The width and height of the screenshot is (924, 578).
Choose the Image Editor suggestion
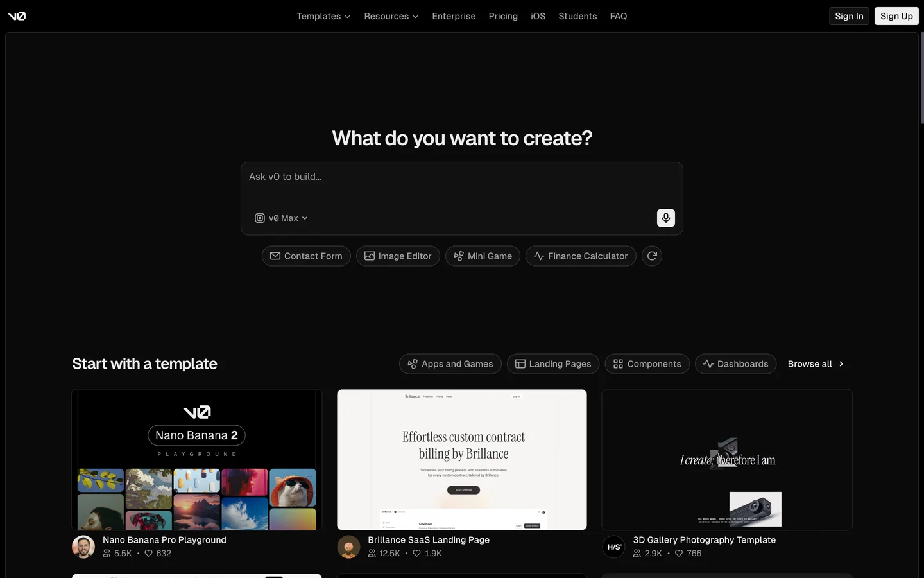tap(398, 256)
